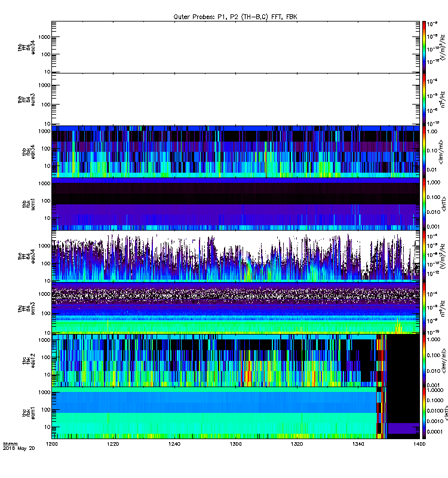Click the "thc fff 64 eac34" panel label

(x=26, y=256)
